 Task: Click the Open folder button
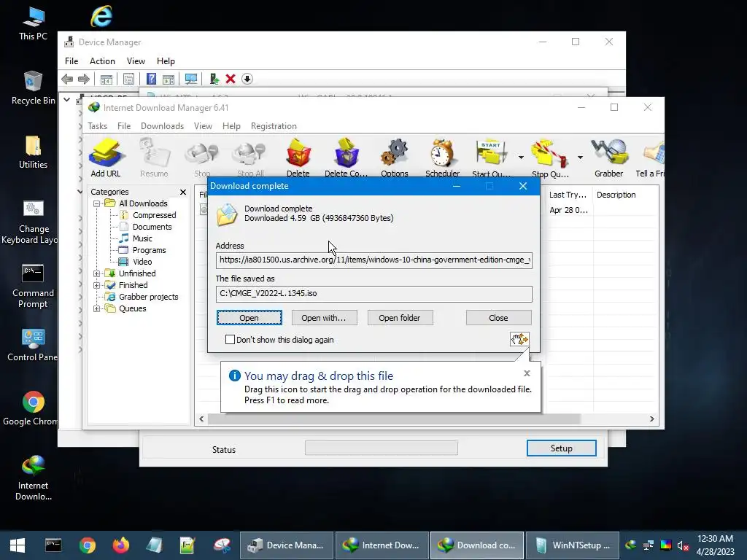point(400,318)
